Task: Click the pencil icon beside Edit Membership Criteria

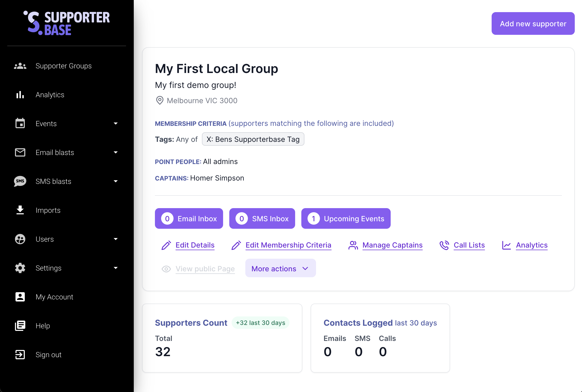Action: pyautogui.click(x=236, y=245)
